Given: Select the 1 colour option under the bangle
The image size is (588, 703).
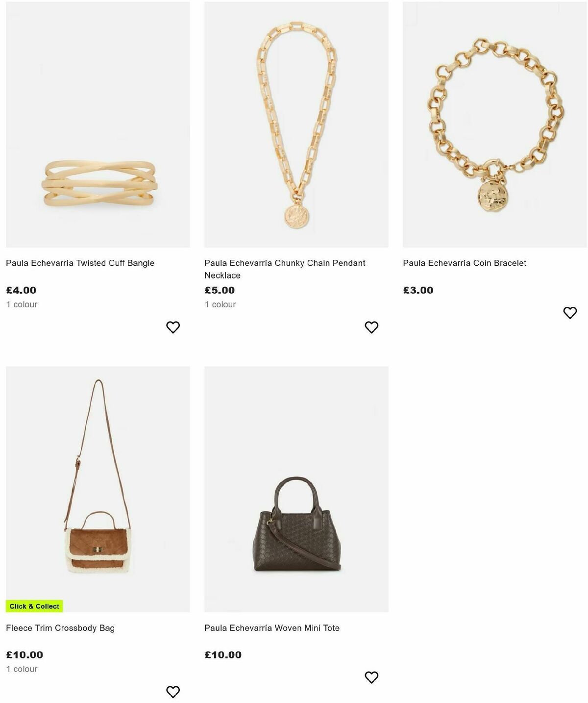Looking at the screenshot, I should [x=22, y=304].
